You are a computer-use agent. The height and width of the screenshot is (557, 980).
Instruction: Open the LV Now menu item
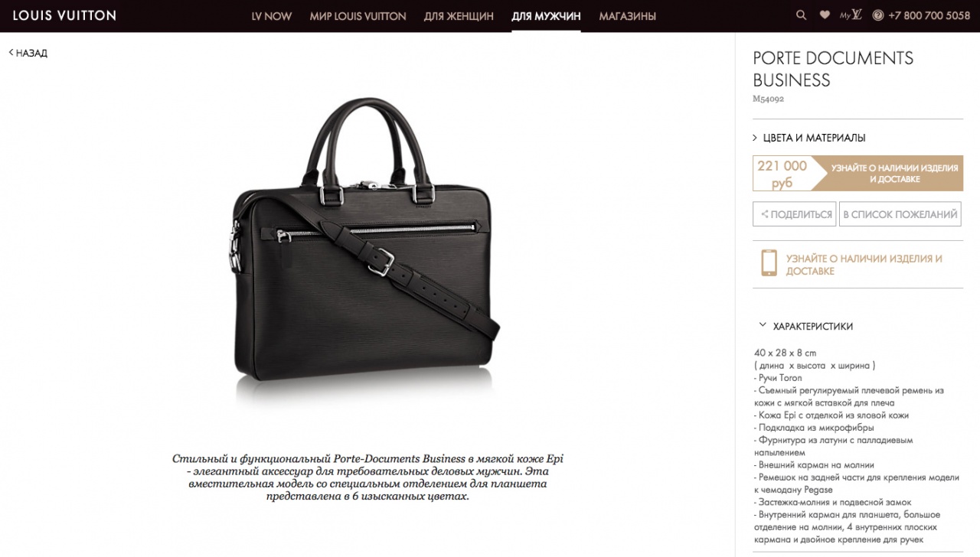point(271,16)
